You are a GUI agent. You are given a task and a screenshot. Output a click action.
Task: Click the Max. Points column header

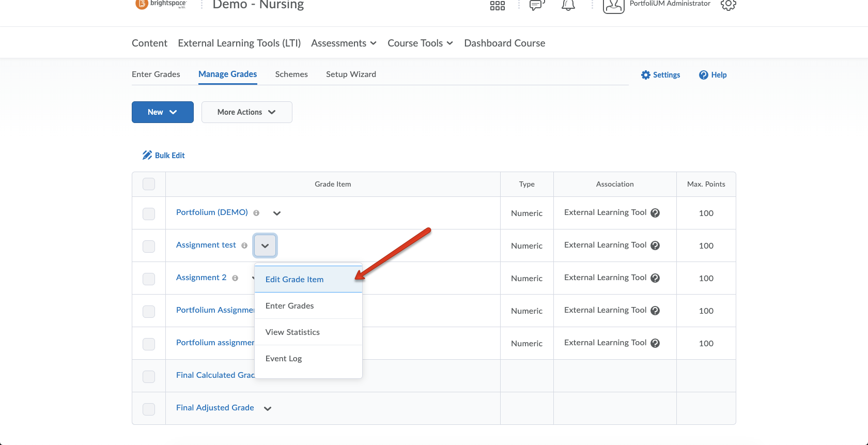point(706,185)
